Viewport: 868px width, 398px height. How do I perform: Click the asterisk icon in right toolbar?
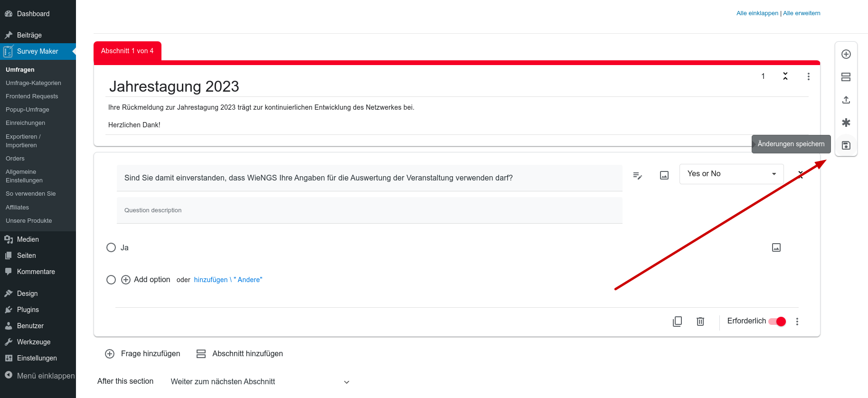tap(846, 123)
